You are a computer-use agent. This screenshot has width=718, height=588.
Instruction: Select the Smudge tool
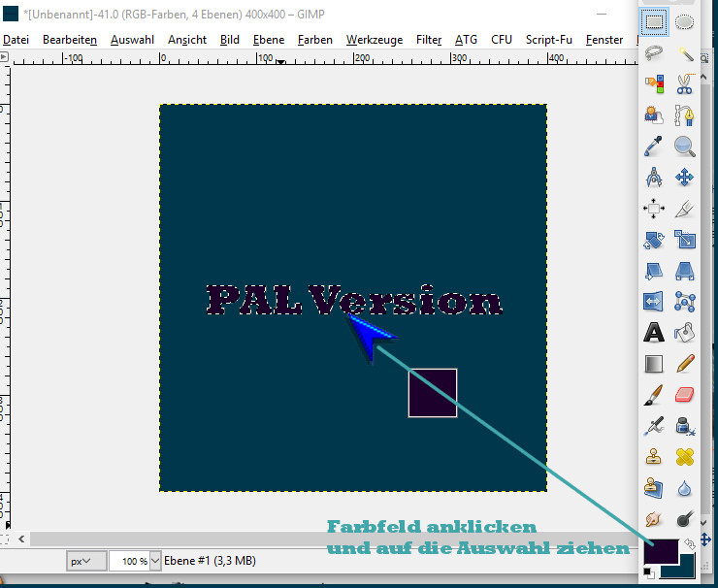click(654, 519)
